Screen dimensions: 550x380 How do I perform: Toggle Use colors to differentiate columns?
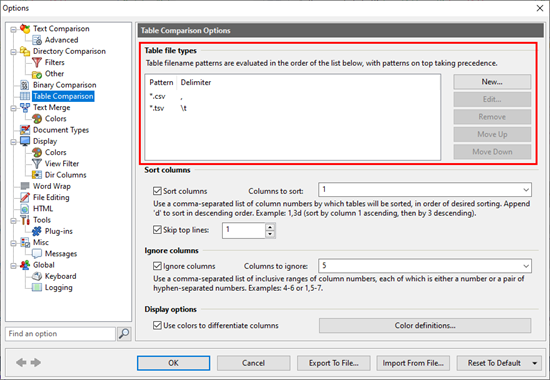pyautogui.click(x=157, y=325)
